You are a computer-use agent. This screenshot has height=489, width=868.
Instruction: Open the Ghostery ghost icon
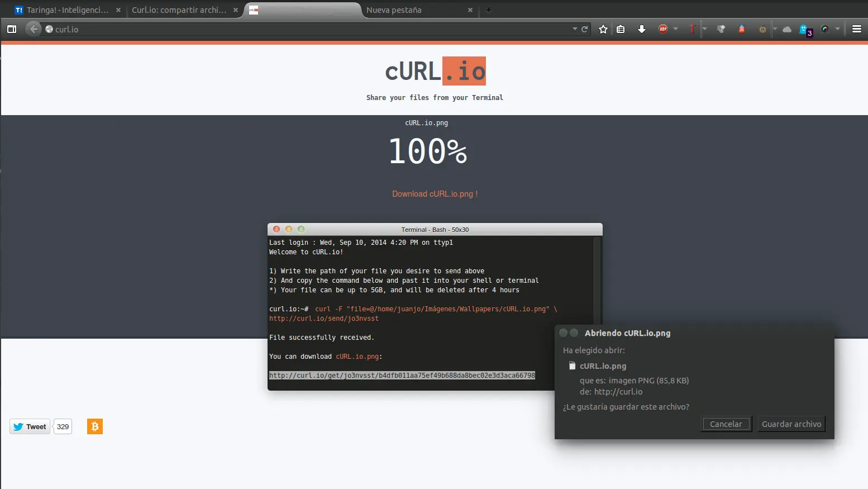click(804, 30)
